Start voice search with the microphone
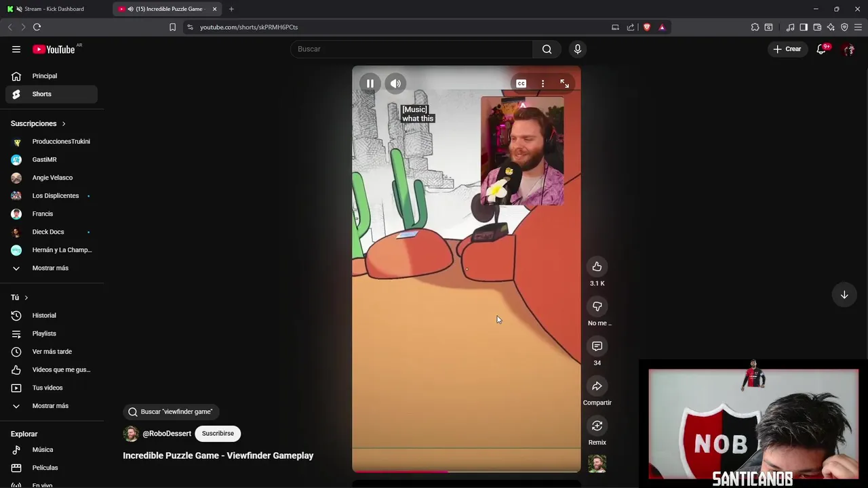 pyautogui.click(x=578, y=49)
